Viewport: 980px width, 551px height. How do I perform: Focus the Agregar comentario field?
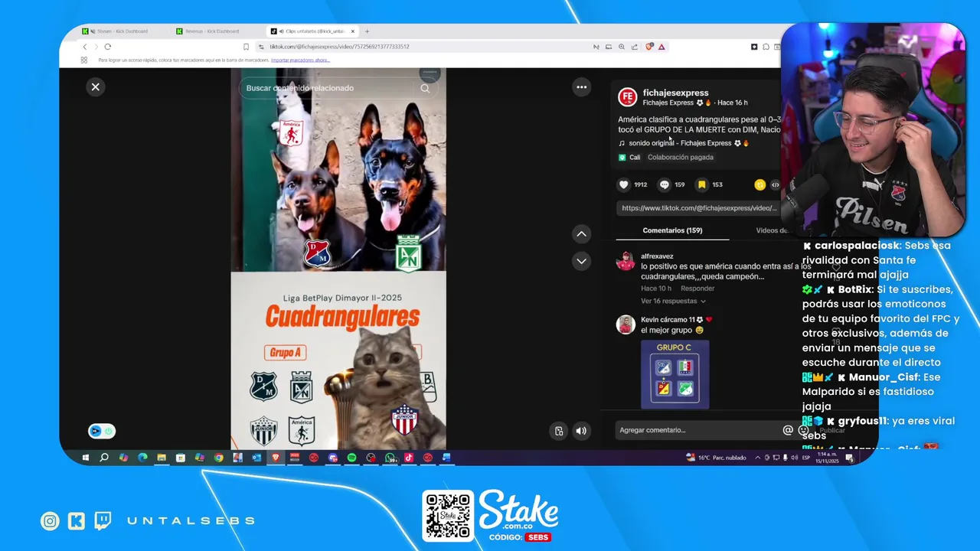[697, 430]
